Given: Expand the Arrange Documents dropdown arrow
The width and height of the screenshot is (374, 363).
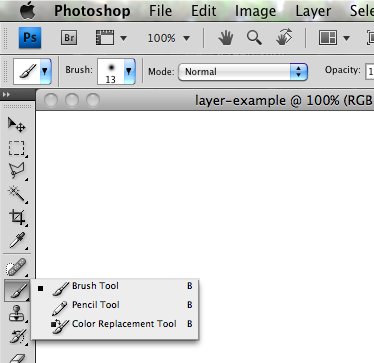Looking at the screenshot, I should 346,38.
